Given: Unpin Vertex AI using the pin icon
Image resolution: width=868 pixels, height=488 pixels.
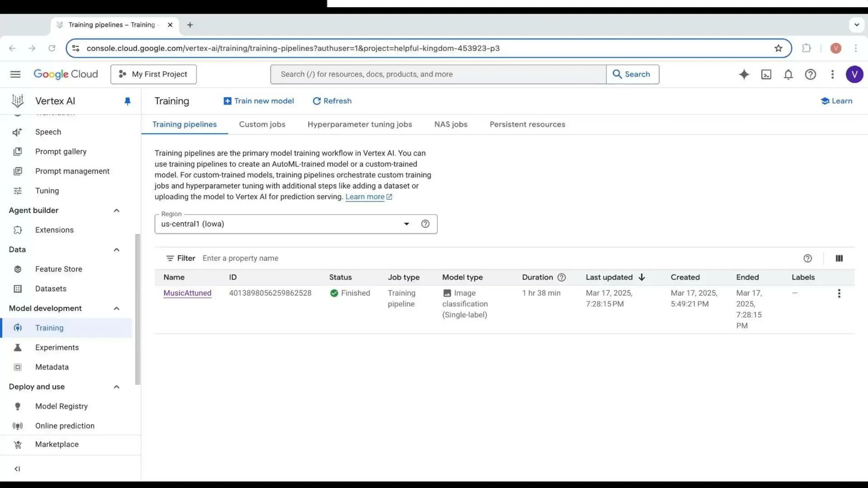Looking at the screenshot, I should [x=127, y=101].
